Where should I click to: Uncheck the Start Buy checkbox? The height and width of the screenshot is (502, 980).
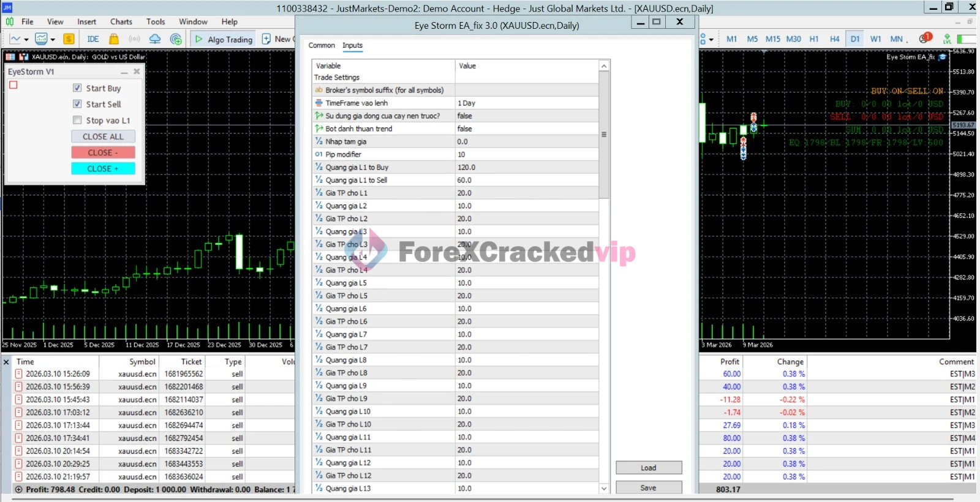pyautogui.click(x=77, y=88)
